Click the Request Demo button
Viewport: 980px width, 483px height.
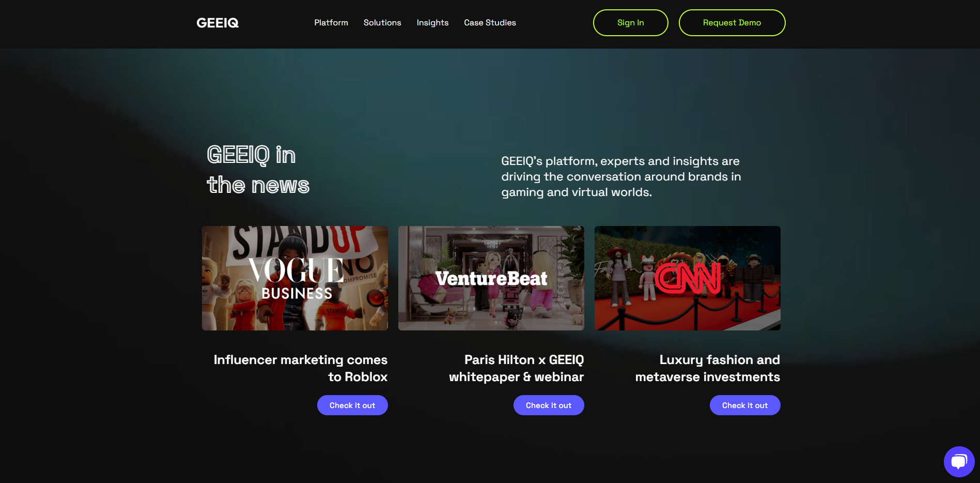732,23
